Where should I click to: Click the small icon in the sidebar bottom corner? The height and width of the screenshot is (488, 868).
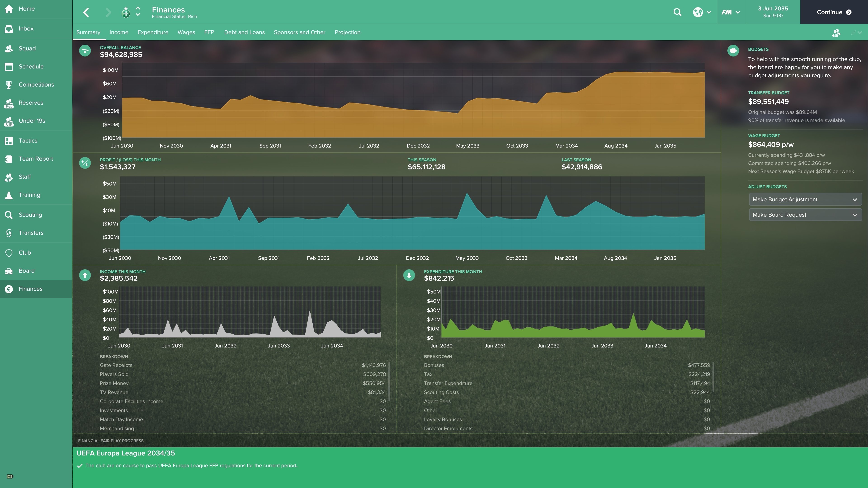pos(10,476)
